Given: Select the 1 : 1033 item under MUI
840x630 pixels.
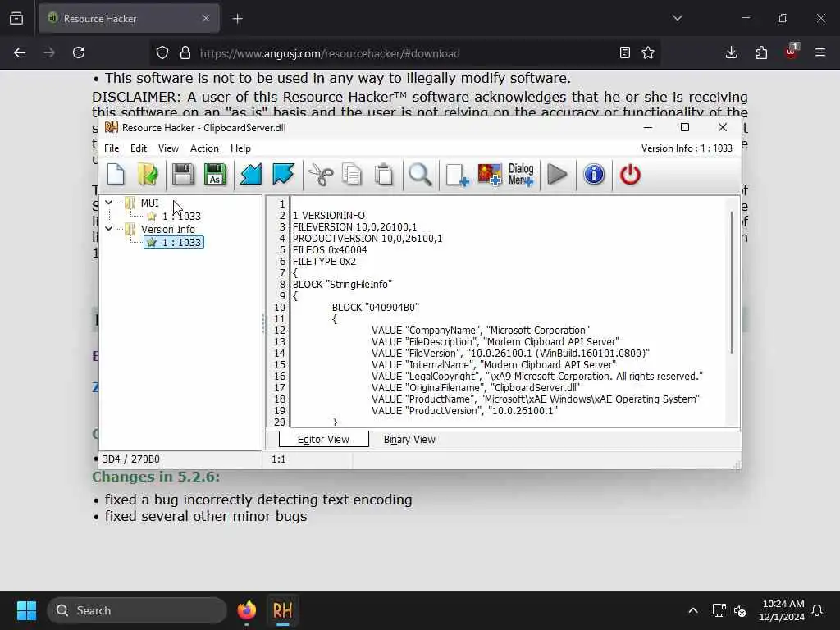Looking at the screenshot, I should tap(175, 216).
